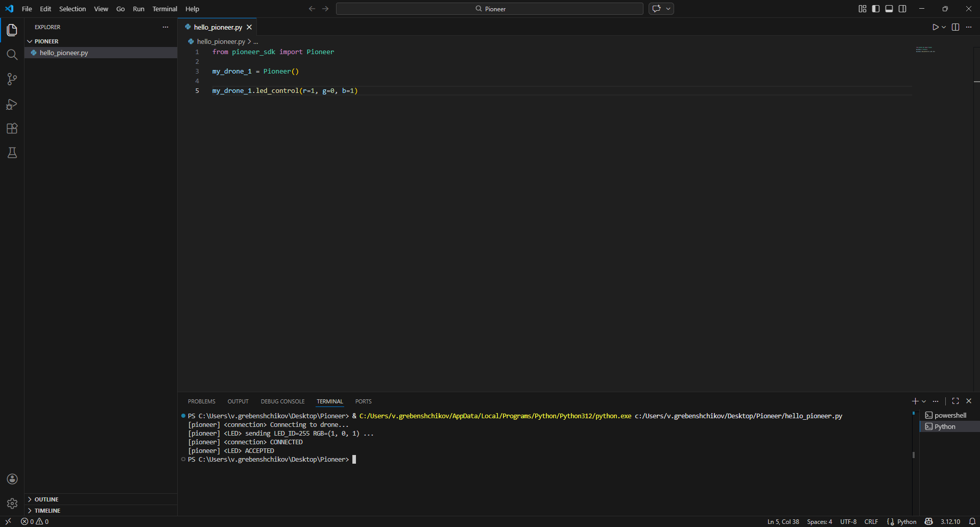Open the Explorer view in activity bar
The height and width of the screenshot is (527, 980).
pos(12,30)
